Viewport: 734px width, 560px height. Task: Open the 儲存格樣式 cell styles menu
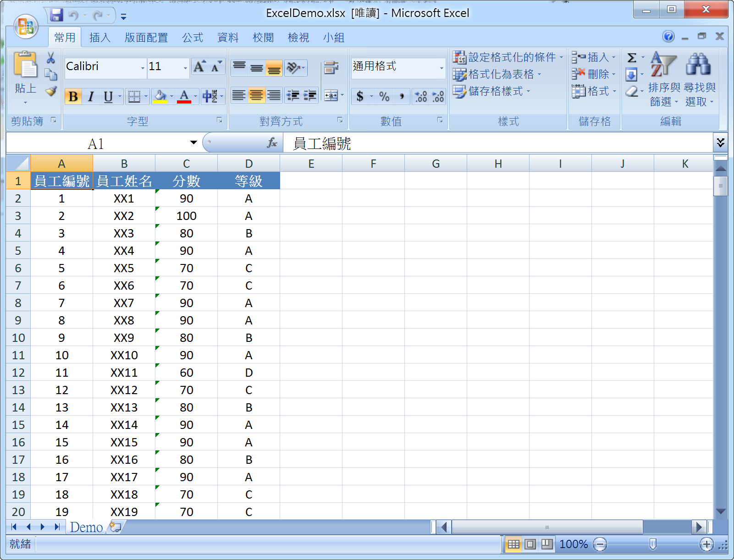click(x=491, y=91)
